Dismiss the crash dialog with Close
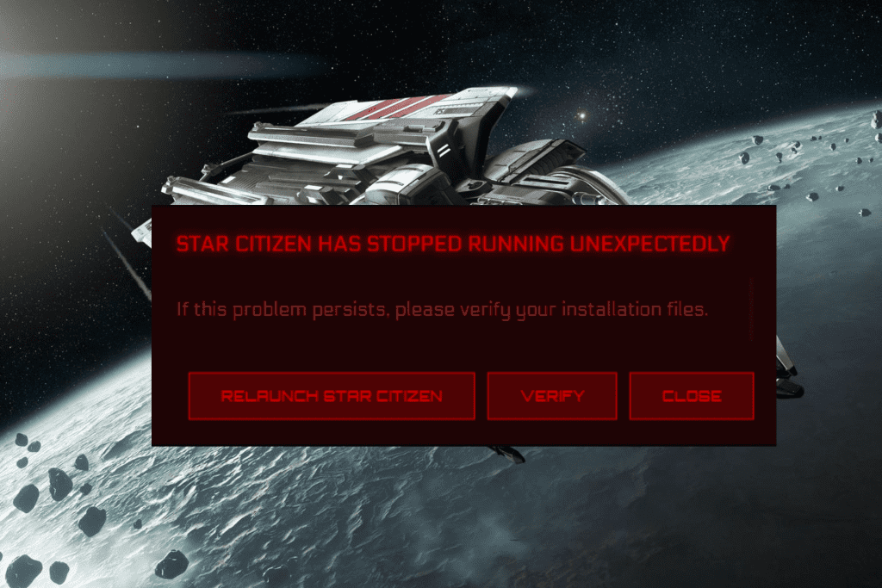This screenshot has width=882, height=588. (692, 396)
